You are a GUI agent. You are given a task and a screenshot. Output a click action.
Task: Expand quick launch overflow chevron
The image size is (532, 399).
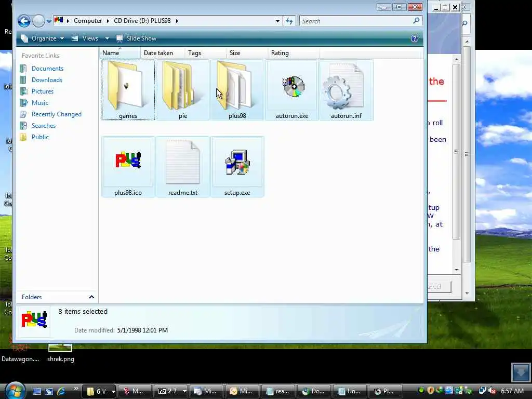click(76, 389)
